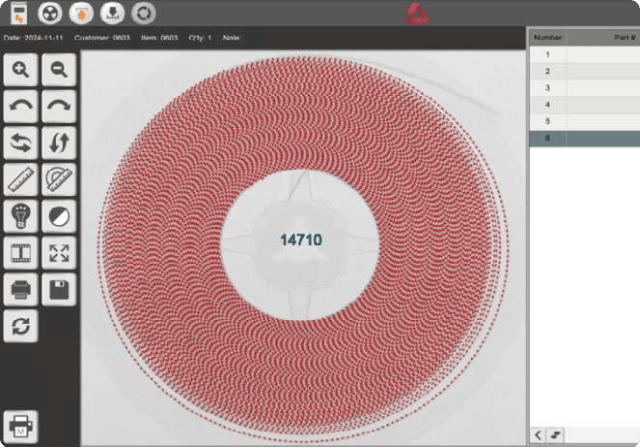Click the printer icon at the bottom left

(x=21, y=427)
